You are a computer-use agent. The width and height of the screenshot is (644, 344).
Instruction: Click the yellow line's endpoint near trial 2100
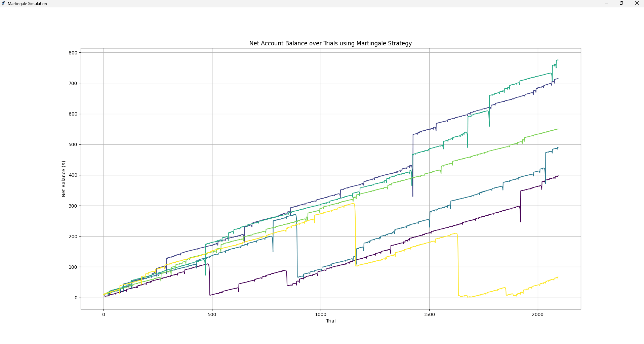[x=558, y=277]
